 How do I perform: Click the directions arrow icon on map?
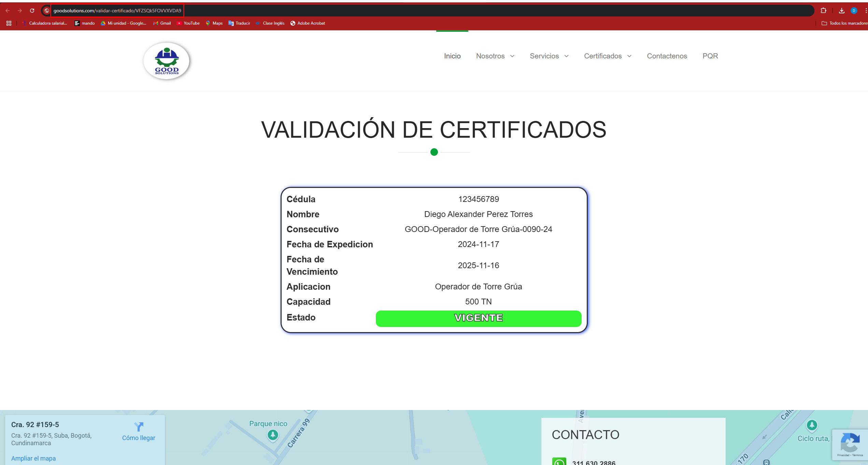[139, 427]
